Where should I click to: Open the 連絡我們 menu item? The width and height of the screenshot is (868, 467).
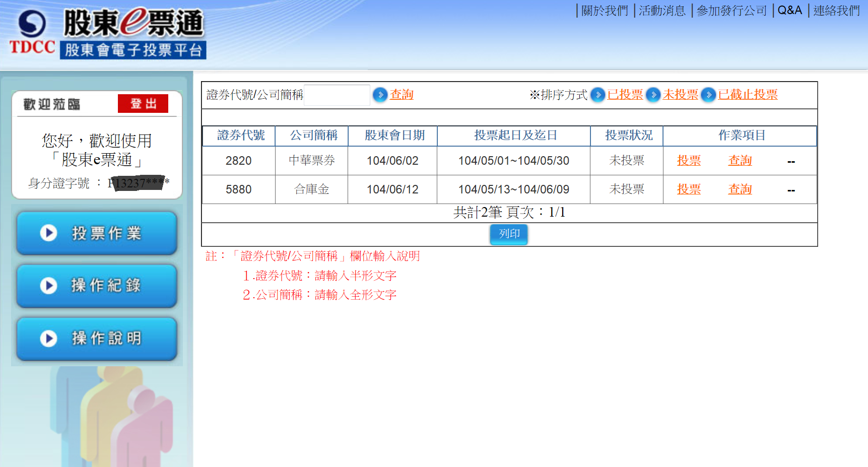[x=837, y=11]
